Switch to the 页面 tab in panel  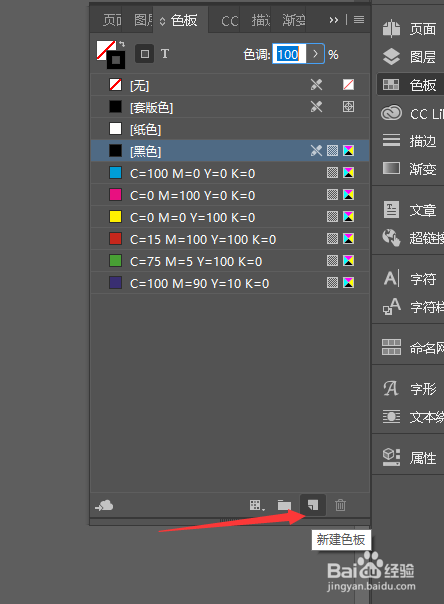(111, 20)
